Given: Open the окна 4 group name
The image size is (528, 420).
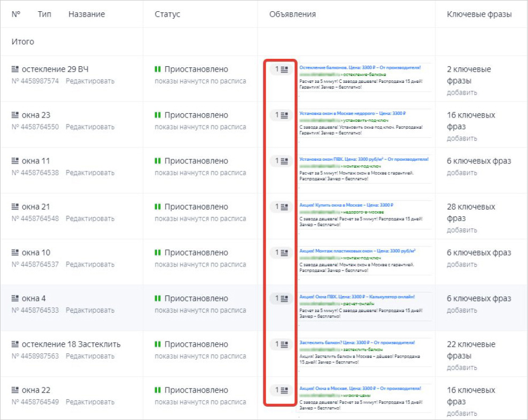Looking at the screenshot, I should [34, 299].
